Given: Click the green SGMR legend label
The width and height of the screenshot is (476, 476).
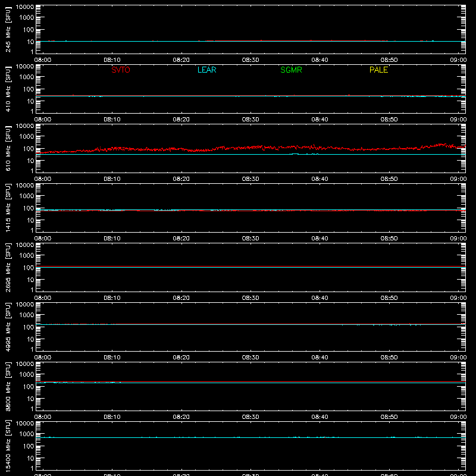Looking at the screenshot, I should pyautogui.click(x=291, y=70).
